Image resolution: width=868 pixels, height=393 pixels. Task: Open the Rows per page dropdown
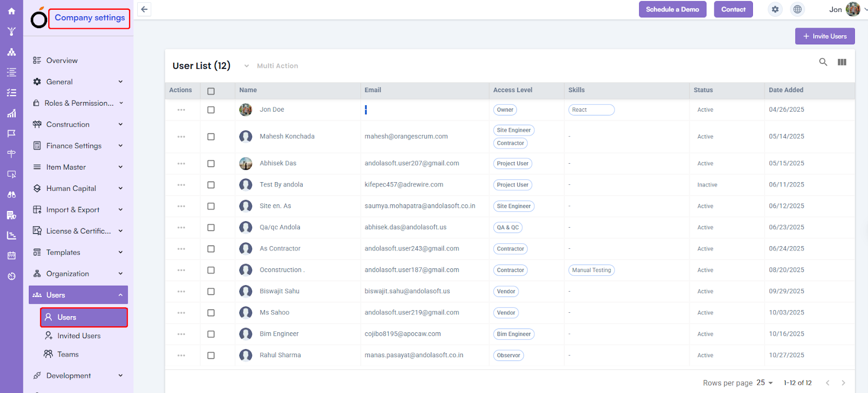point(765,383)
